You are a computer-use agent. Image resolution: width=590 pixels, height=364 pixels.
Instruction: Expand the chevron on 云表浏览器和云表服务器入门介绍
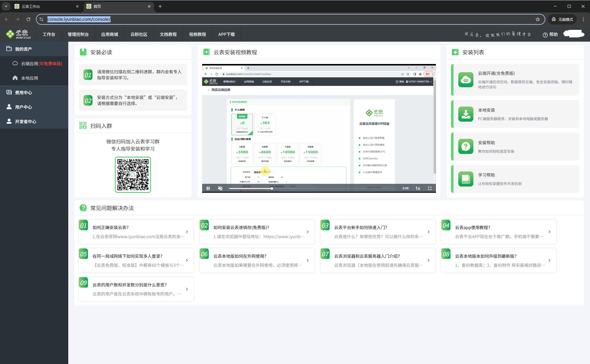pos(428,260)
